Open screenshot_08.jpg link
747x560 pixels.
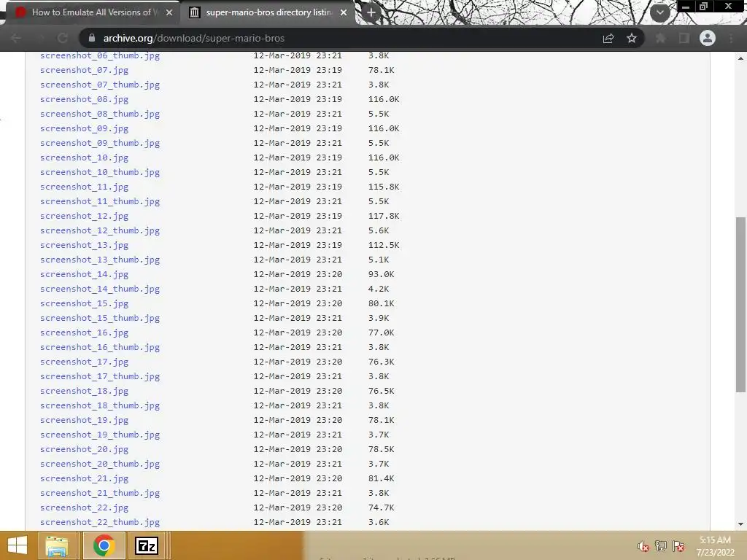click(x=85, y=99)
